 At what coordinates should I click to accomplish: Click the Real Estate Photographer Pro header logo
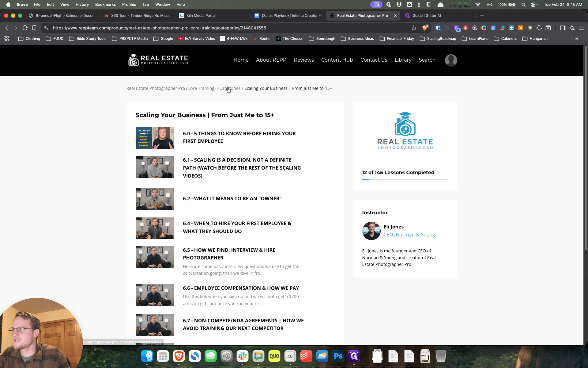[x=158, y=60]
